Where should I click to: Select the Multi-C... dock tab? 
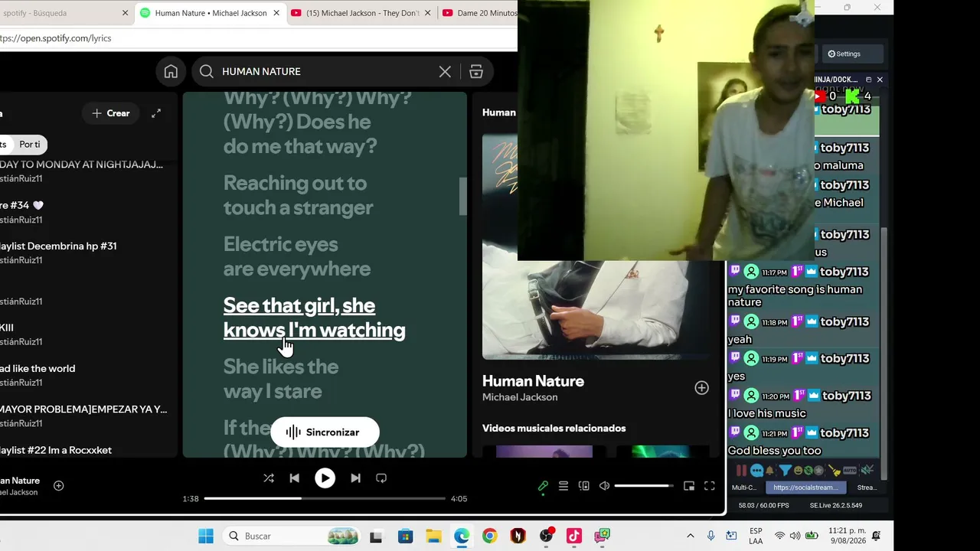[x=744, y=487]
